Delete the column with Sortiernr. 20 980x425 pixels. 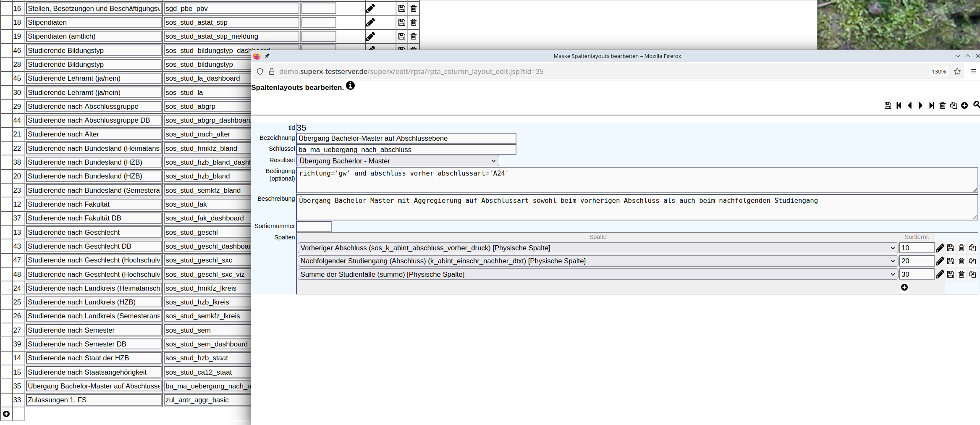pyautogui.click(x=962, y=261)
